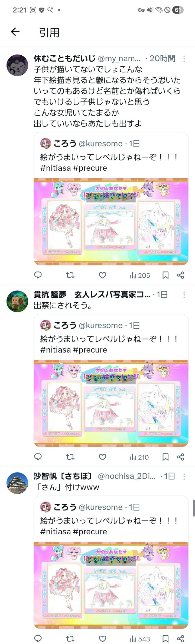Screen dimensions: 195x644
Task: Click the scrollbar handle on right edge
Action: pyautogui.click(x=194, y=508)
